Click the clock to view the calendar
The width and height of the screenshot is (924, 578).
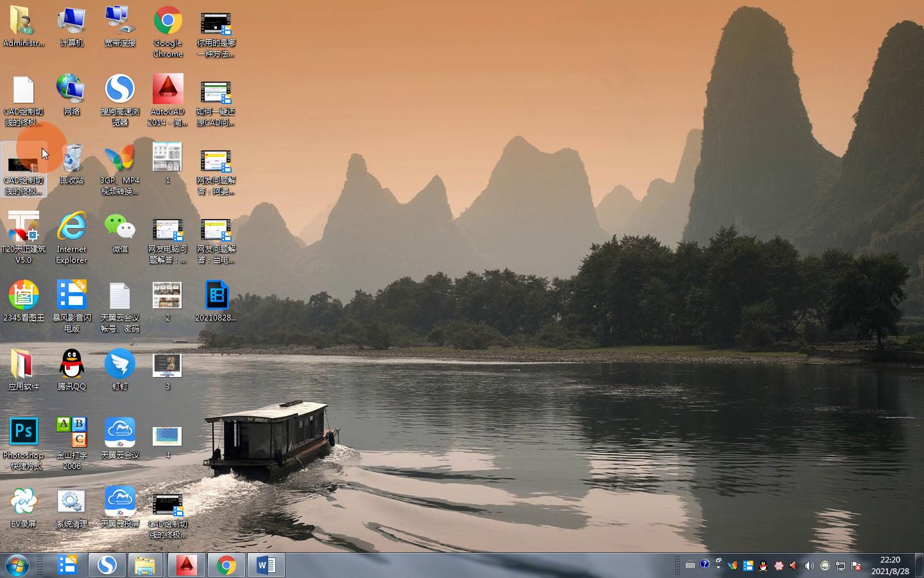click(892, 565)
